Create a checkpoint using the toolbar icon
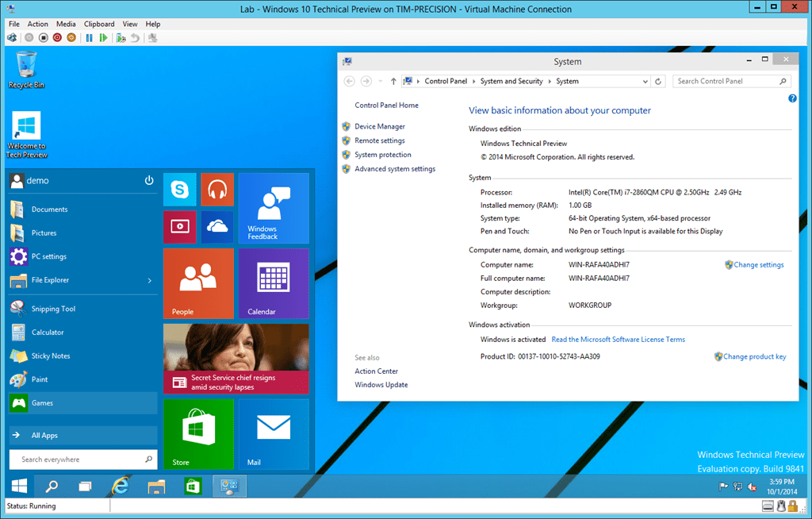 121,38
